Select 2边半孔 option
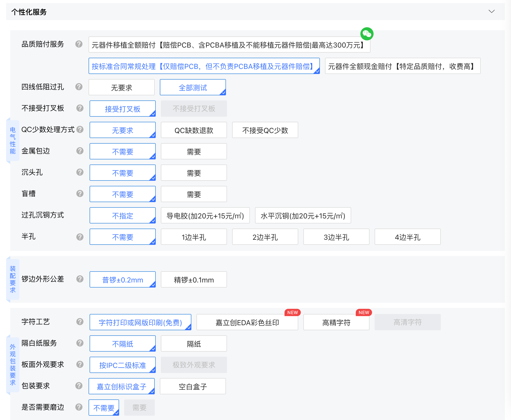 (x=265, y=237)
